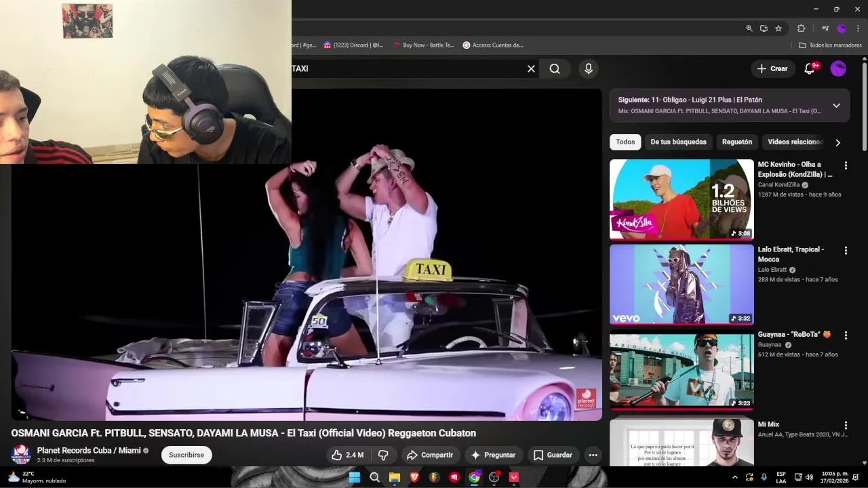Open Discord bookmark in bookmarks bar

point(353,45)
